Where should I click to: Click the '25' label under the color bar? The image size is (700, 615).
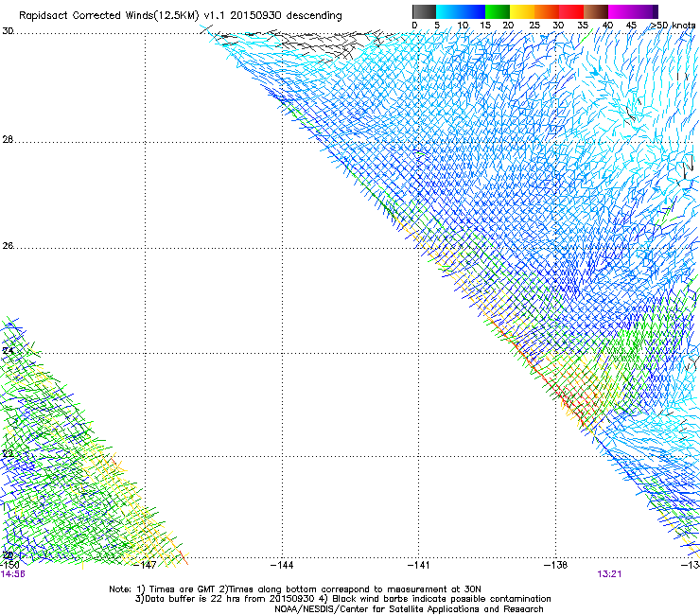coord(534,26)
